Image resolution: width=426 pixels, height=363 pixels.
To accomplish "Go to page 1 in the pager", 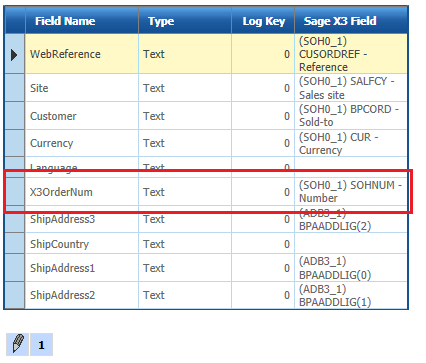I will click(41, 344).
